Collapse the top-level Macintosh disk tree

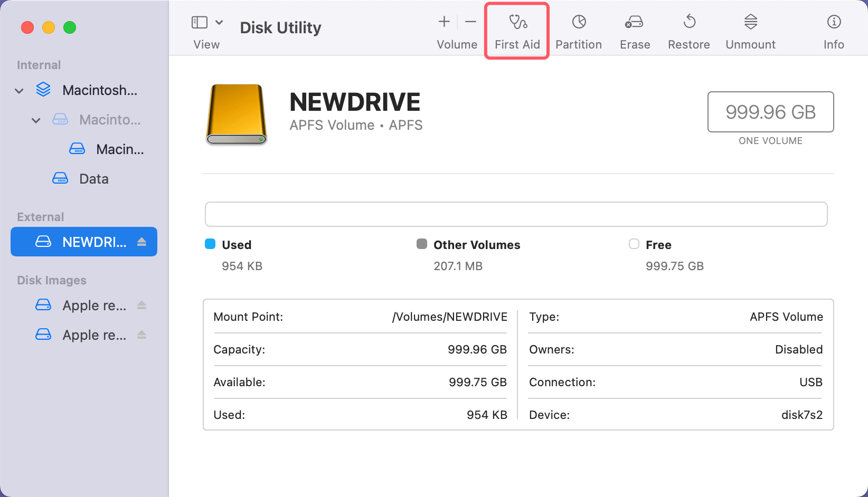coord(19,91)
